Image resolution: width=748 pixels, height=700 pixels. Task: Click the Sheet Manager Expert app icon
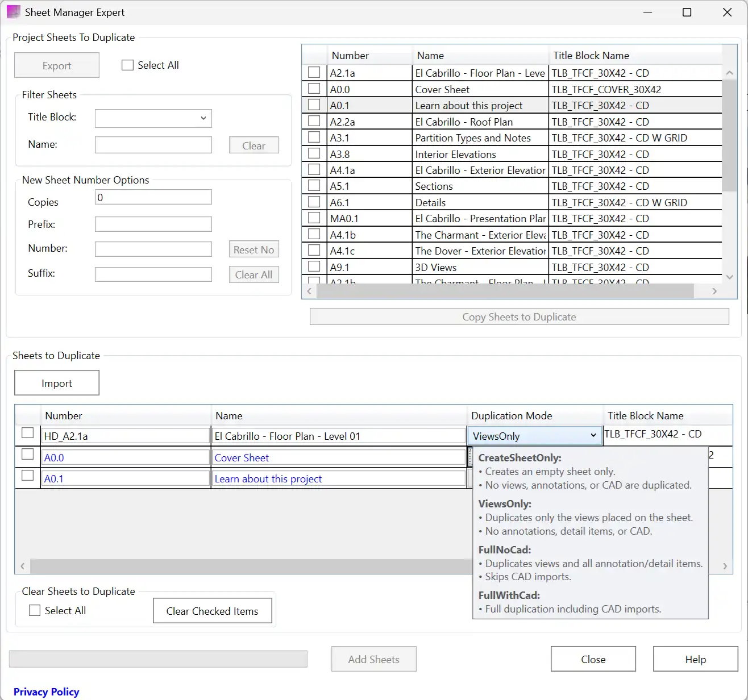pos(13,12)
